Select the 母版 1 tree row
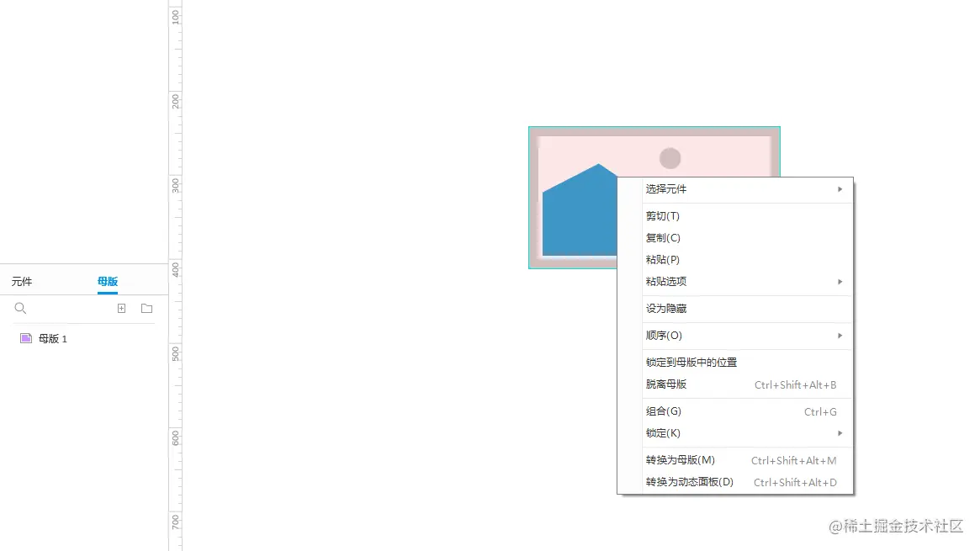Image resolution: width=980 pixels, height=551 pixels. pyautogui.click(x=84, y=338)
